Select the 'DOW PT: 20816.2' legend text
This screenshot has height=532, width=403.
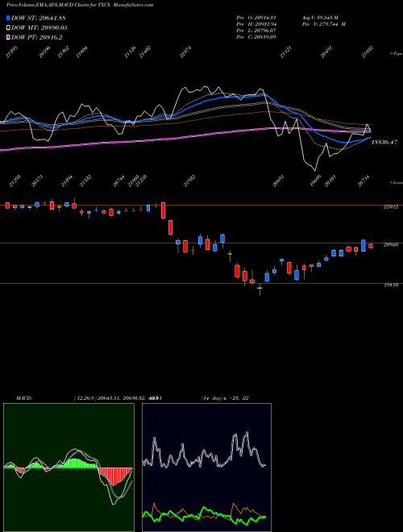click(36, 37)
